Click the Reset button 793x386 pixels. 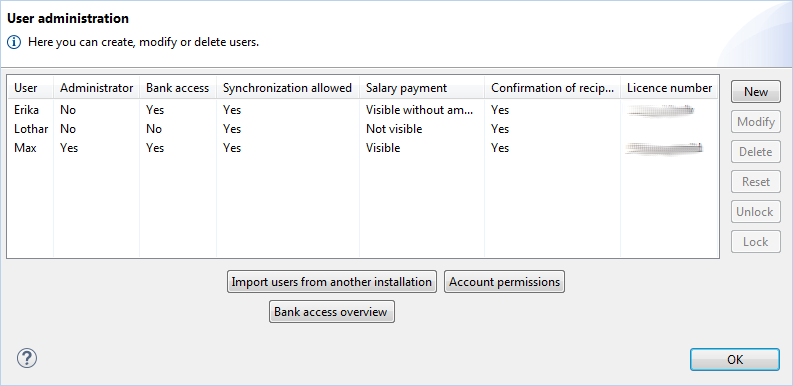coord(756,182)
